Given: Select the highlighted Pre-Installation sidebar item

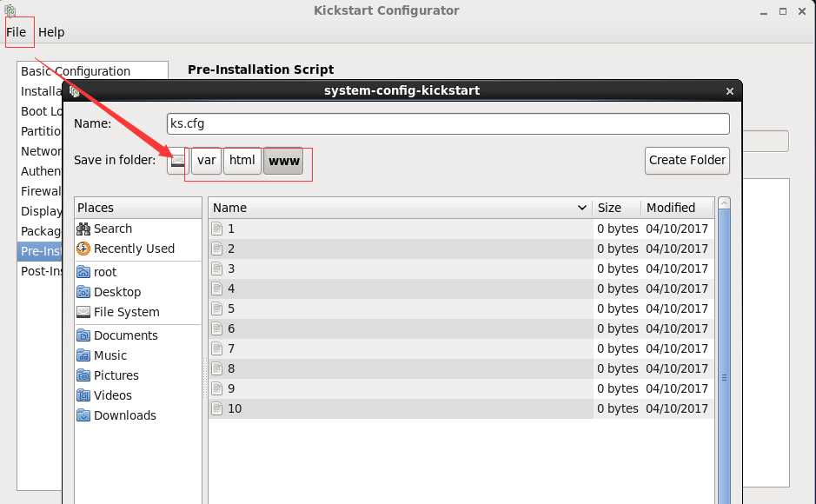Looking at the screenshot, I should (x=41, y=251).
